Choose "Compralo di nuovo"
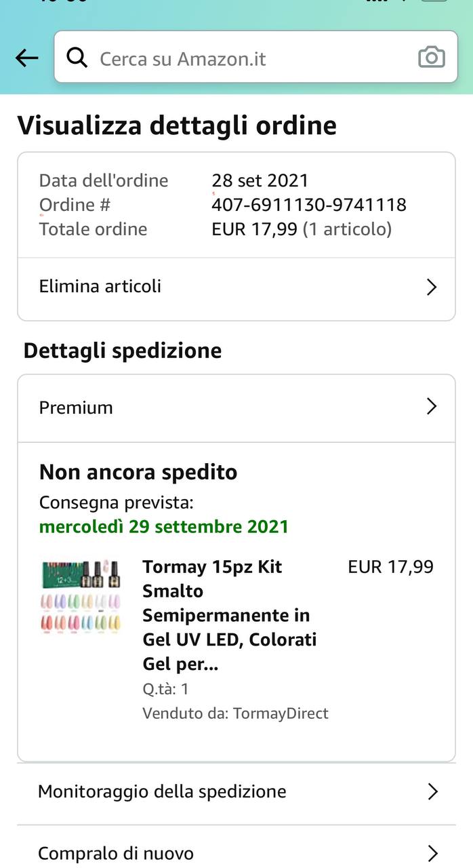 [116, 853]
